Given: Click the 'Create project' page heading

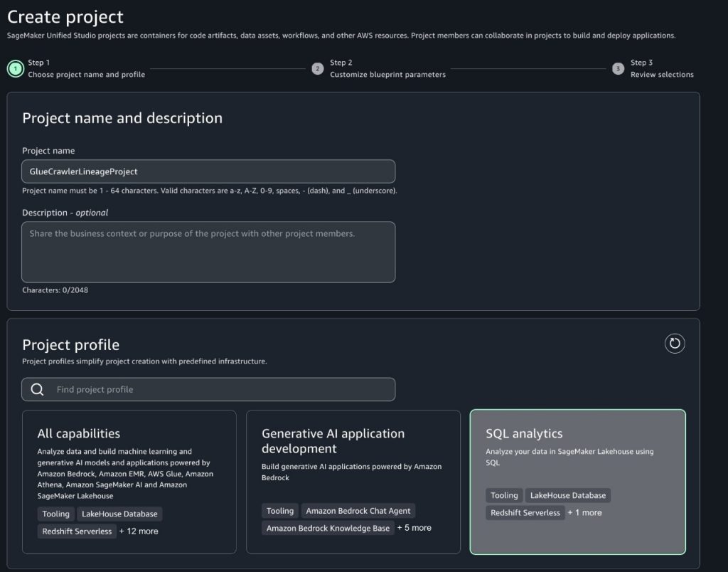Looking at the screenshot, I should pyautogui.click(x=65, y=17).
